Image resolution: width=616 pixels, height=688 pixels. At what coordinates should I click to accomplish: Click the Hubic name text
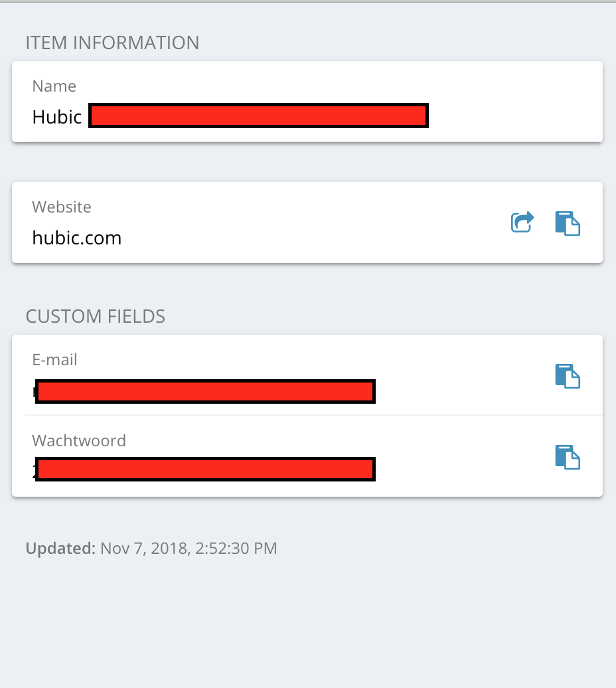tap(57, 117)
